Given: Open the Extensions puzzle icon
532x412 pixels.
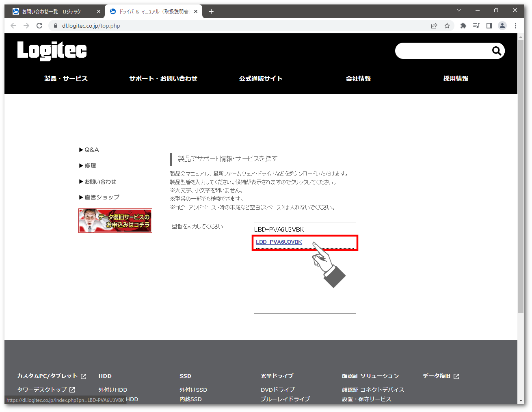Looking at the screenshot, I should coord(463,26).
